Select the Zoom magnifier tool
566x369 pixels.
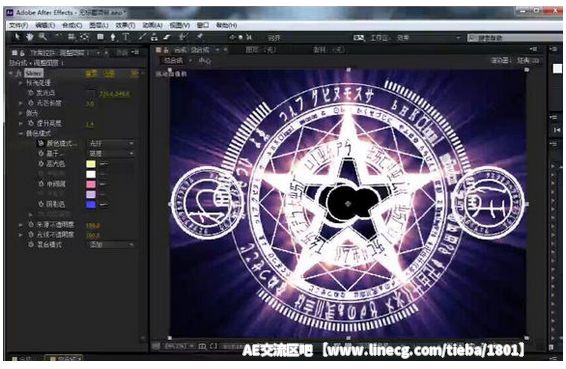[x=43, y=37]
